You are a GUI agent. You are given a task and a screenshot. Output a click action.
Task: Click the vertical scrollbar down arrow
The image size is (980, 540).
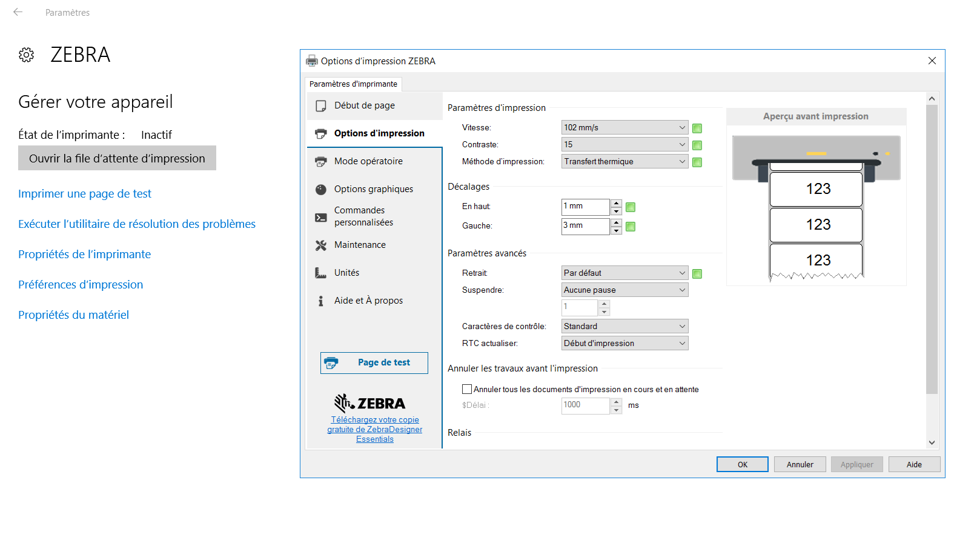point(932,442)
